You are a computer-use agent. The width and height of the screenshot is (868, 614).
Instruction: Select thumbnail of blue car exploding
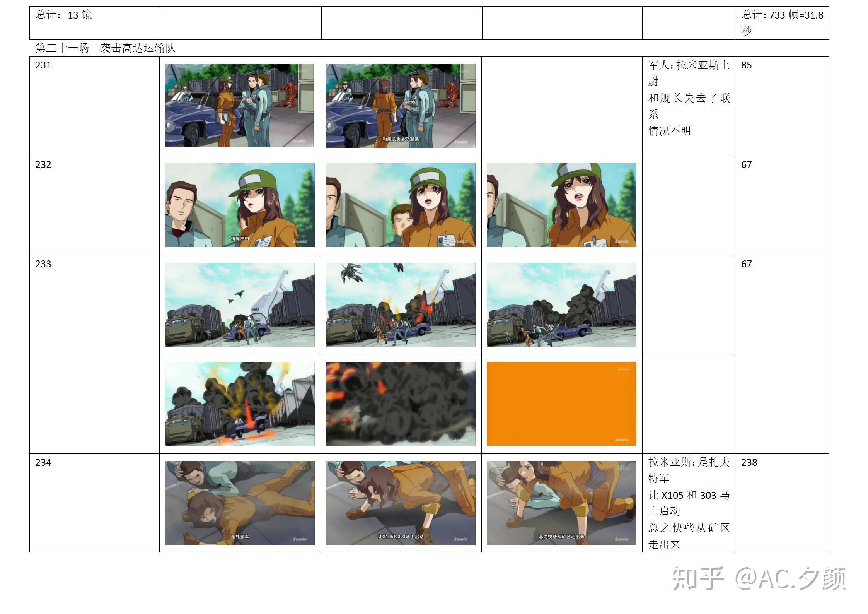[x=240, y=404]
